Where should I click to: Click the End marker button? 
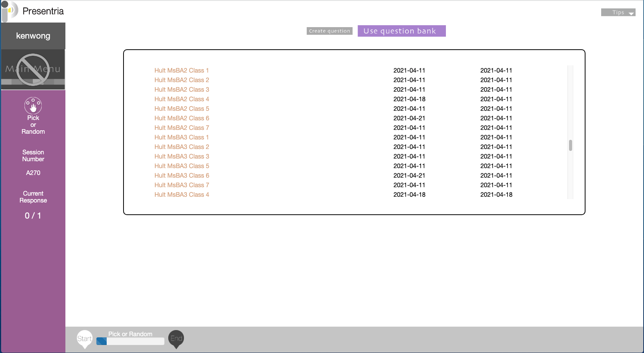[176, 339]
